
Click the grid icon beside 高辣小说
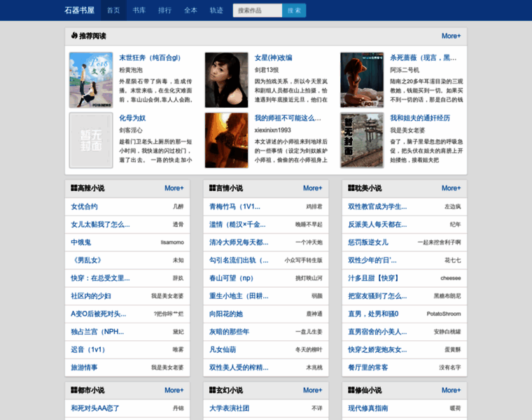click(74, 188)
